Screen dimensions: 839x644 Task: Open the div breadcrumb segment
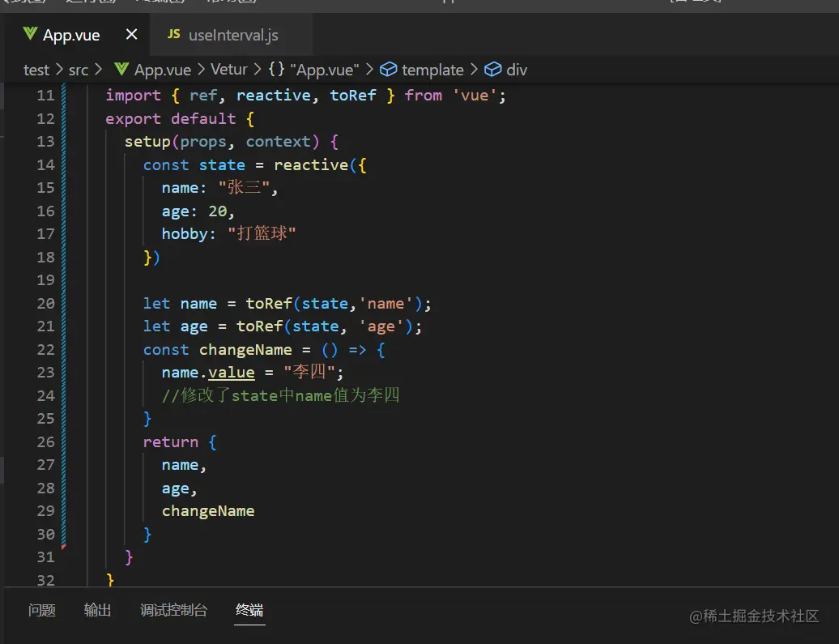[517, 70]
